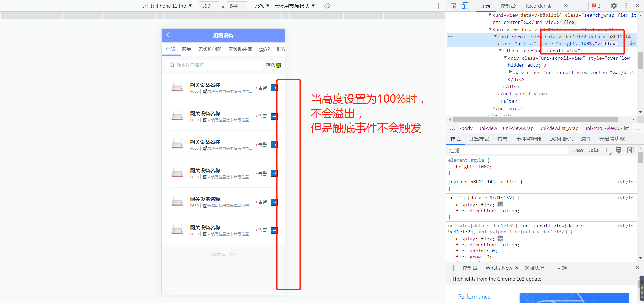Rotate the emulated device orientation

326,6
